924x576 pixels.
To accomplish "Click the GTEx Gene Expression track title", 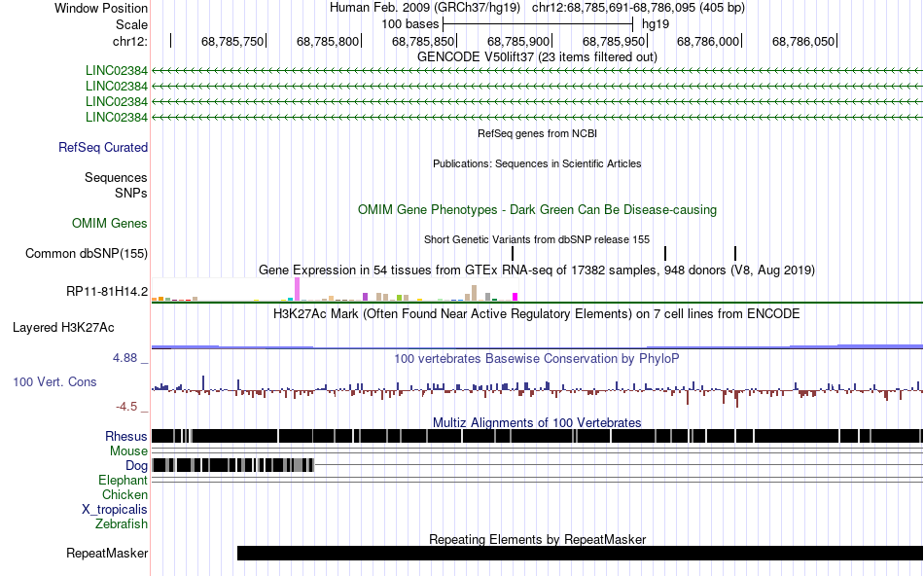I will pyautogui.click(x=537, y=270).
